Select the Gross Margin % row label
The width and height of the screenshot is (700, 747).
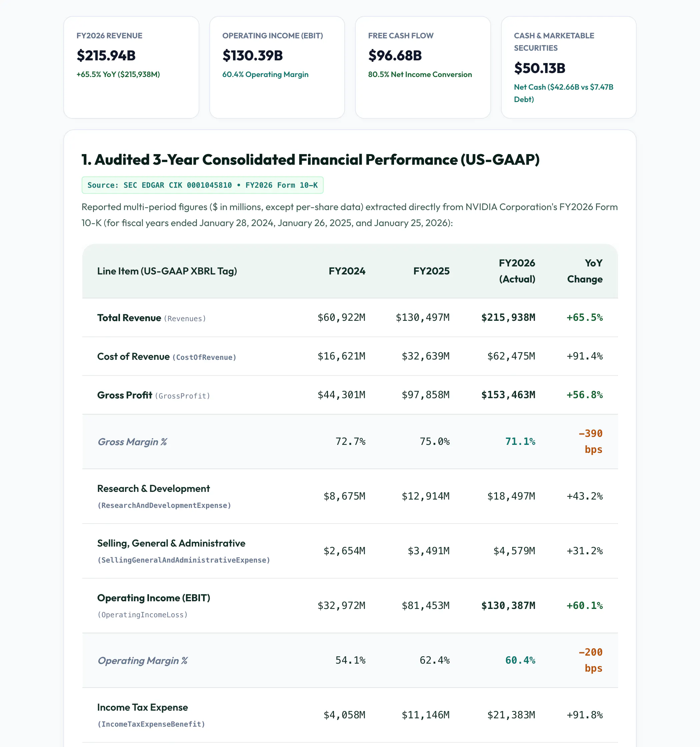tap(132, 442)
